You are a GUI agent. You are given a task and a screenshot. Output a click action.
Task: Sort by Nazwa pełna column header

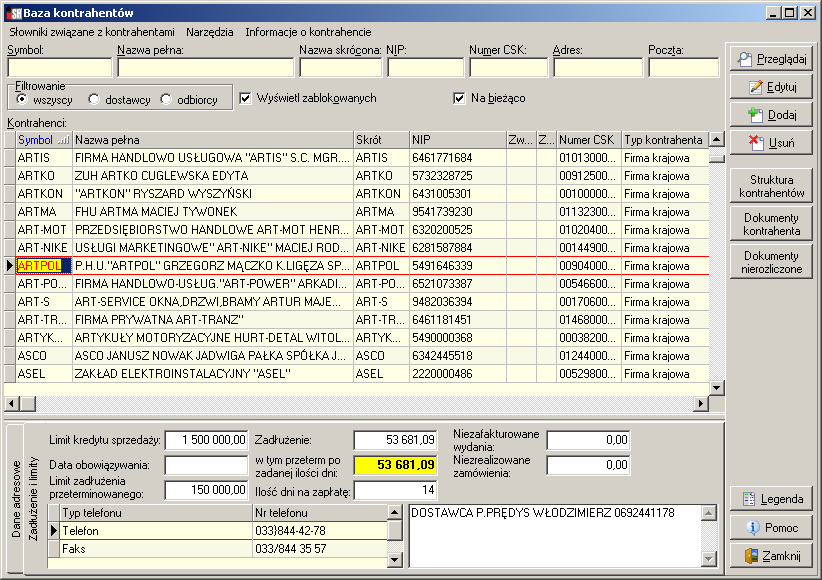point(213,140)
